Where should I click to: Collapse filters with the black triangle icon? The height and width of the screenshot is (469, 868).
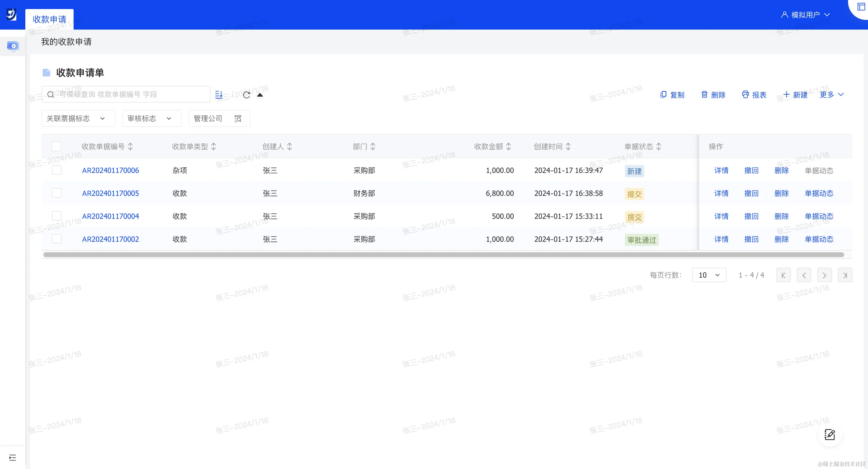click(x=260, y=95)
